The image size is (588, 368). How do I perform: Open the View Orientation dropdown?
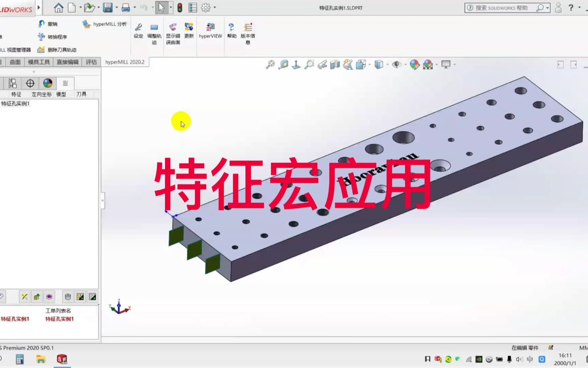pos(360,64)
